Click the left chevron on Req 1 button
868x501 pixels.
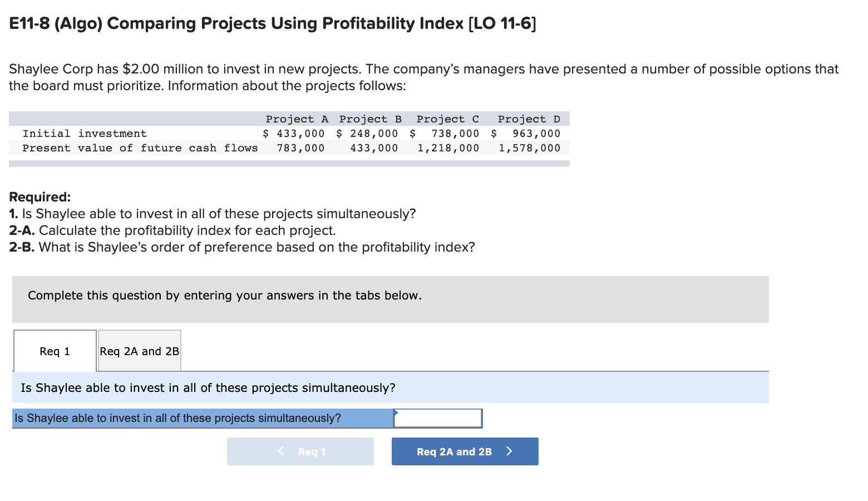(280, 451)
